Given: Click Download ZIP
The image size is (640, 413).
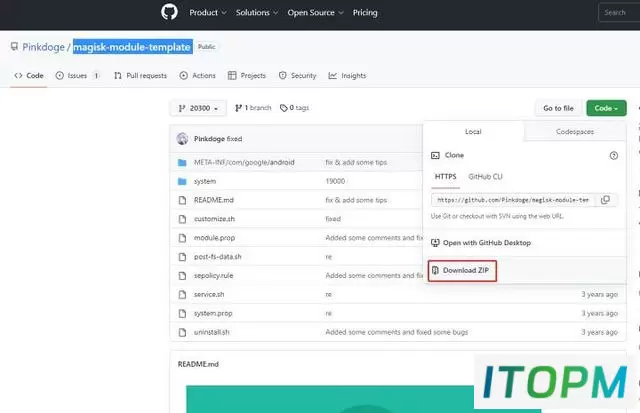Looking at the screenshot, I should point(462,271).
